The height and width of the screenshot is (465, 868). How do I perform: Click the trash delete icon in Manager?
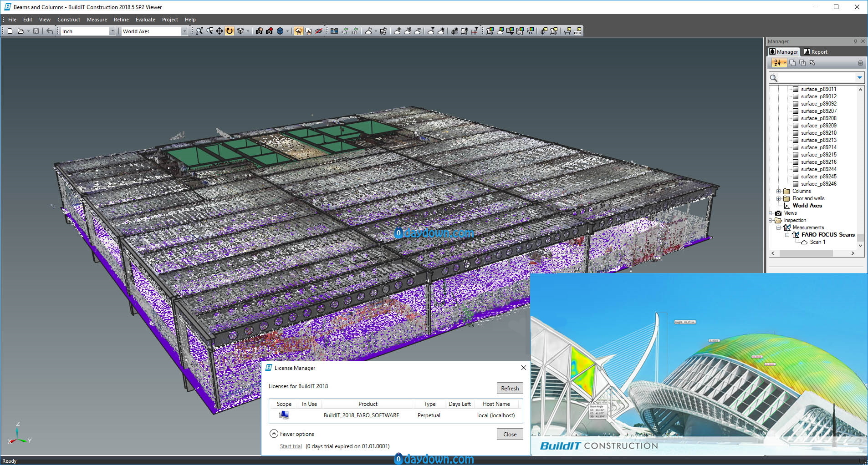click(x=860, y=63)
